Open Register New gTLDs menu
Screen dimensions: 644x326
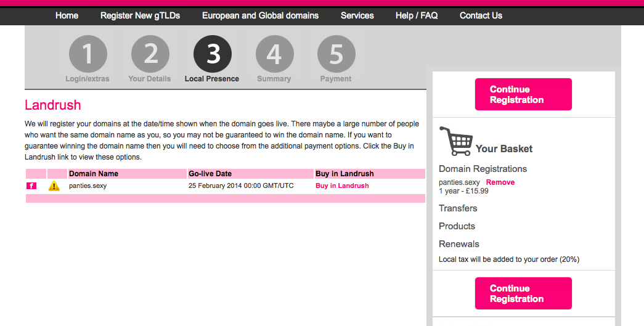click(140, 15)
